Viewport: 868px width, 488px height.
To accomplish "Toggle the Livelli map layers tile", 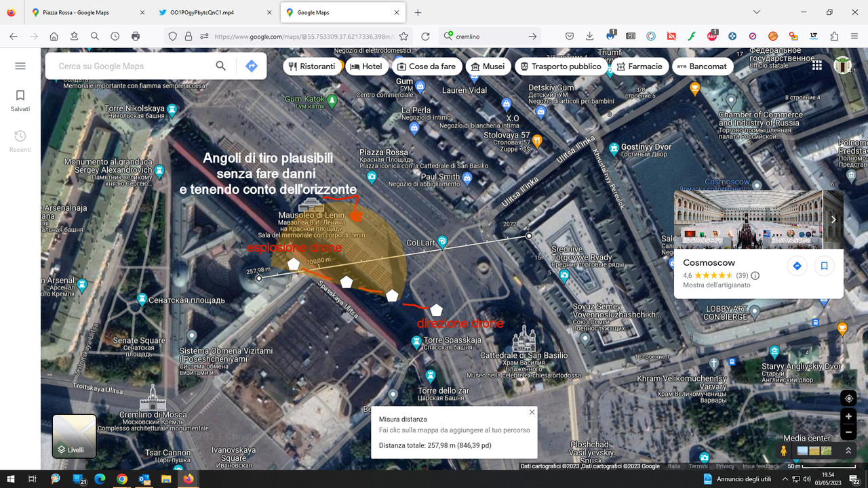I will [75, 436].
